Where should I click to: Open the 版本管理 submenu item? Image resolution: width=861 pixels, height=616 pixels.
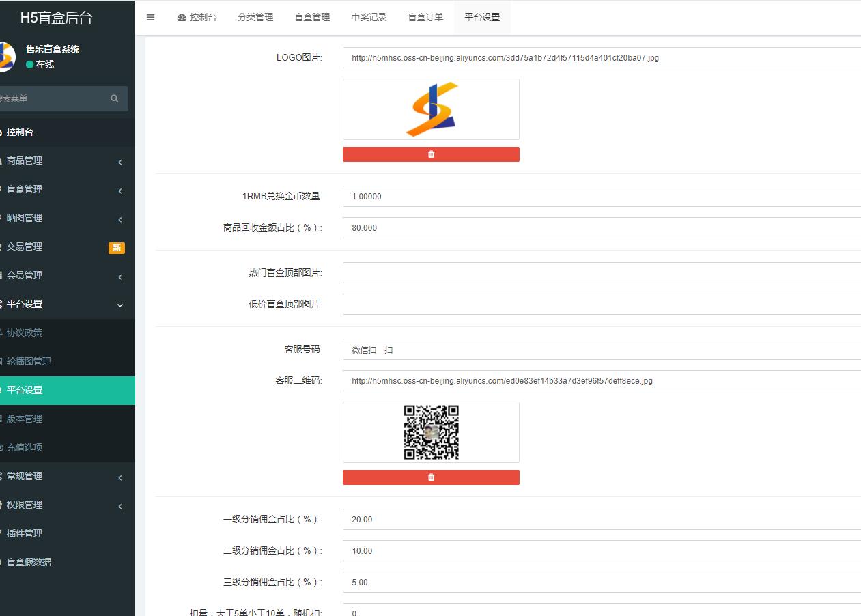pos(68,419)
